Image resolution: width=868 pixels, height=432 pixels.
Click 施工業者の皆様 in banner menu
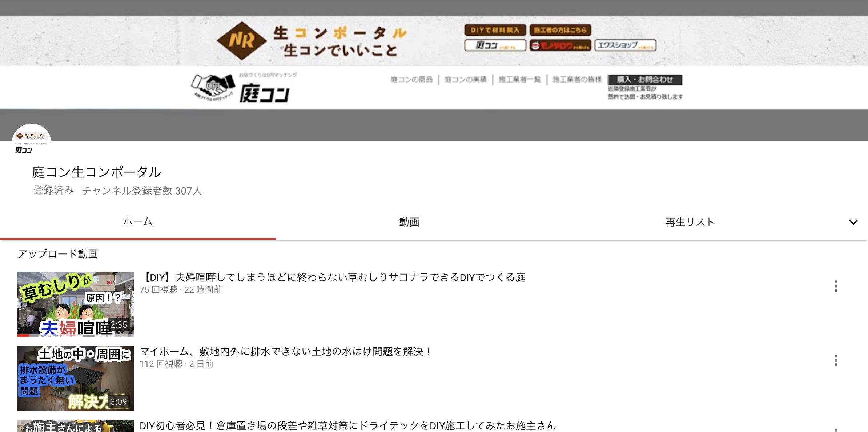tap(577, 79)
